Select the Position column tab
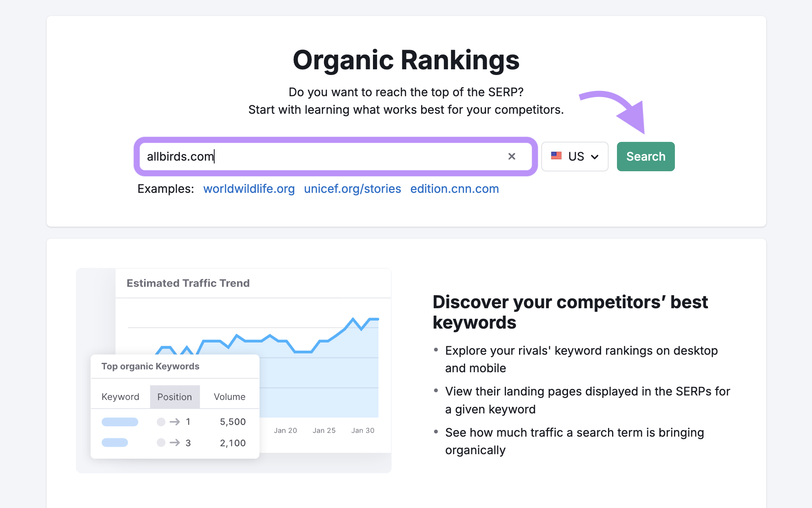Image resolution: width=812 pixels, height=508 pixels. click(x=175, y=396)
